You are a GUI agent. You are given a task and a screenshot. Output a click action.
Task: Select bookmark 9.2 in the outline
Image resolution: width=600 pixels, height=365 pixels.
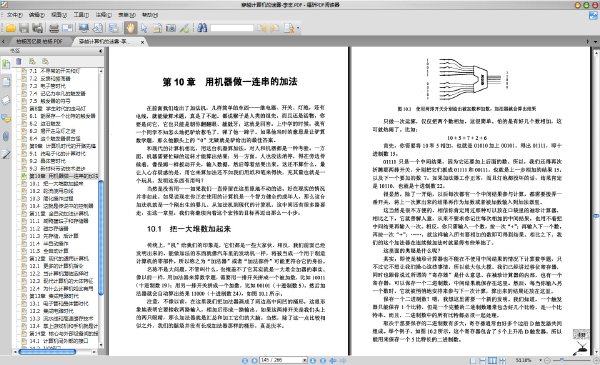tap(47, 161)
